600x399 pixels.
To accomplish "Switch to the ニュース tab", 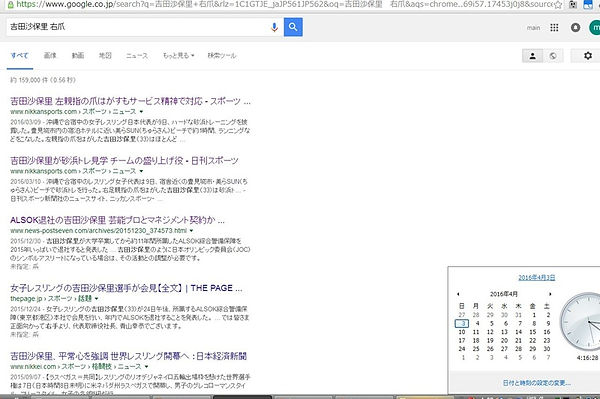I will (x=137, y=55).
